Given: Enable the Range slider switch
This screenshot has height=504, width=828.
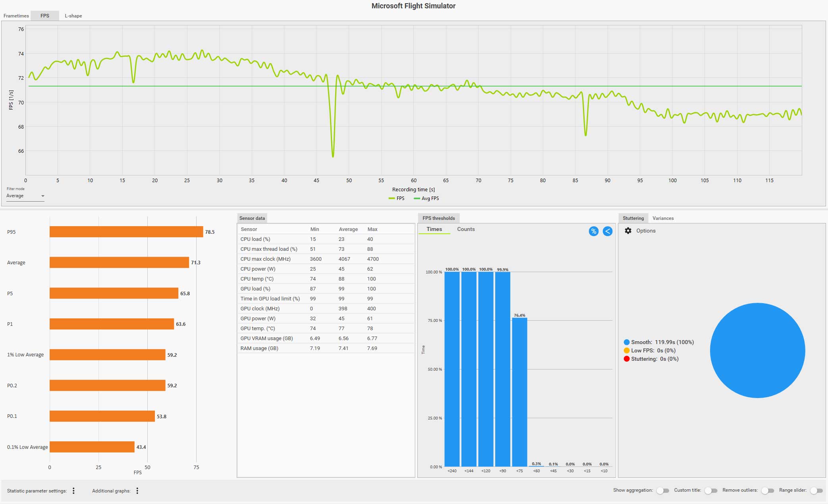Looking at the screenshot, I should (x=816, y=491).
